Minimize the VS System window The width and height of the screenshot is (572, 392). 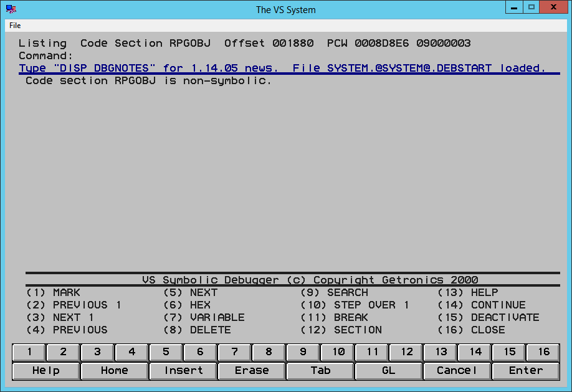click(514, 7)
